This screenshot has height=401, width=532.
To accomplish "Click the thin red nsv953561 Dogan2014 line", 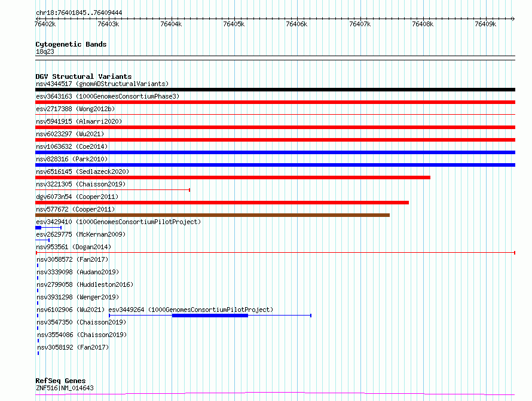I will 276,253.
